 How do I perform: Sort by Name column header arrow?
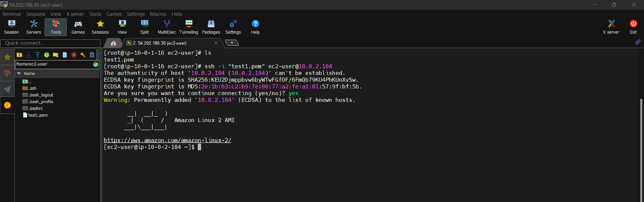[x=19, y=74]
